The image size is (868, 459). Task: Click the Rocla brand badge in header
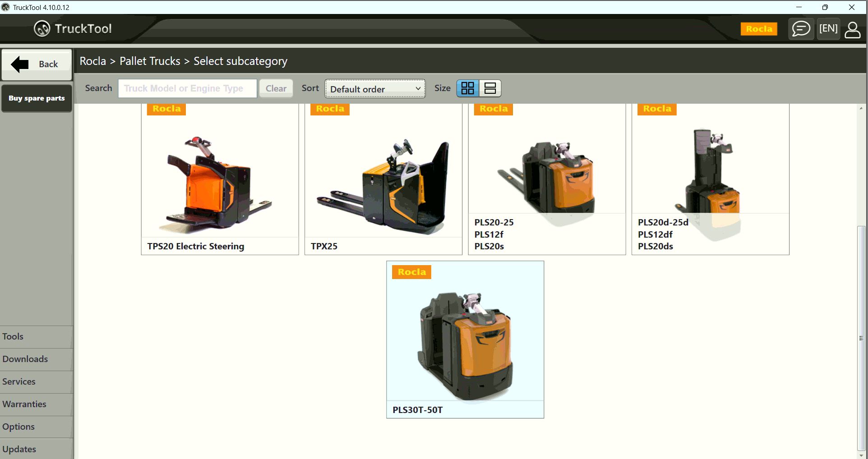759,29
